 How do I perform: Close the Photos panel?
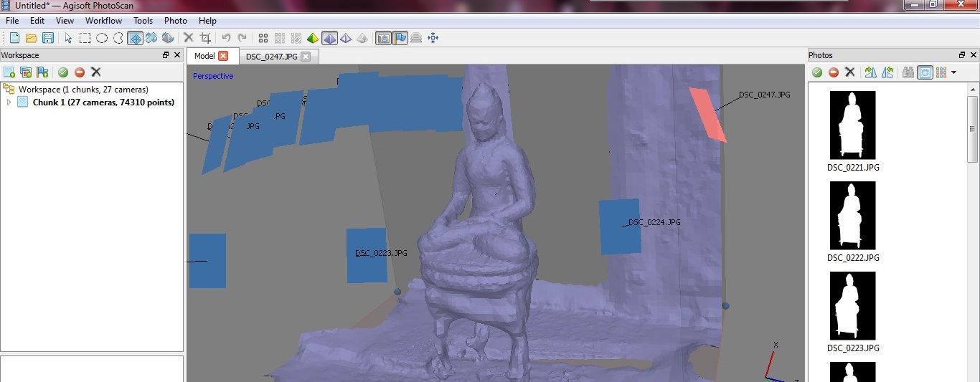[x=973, y=55]
